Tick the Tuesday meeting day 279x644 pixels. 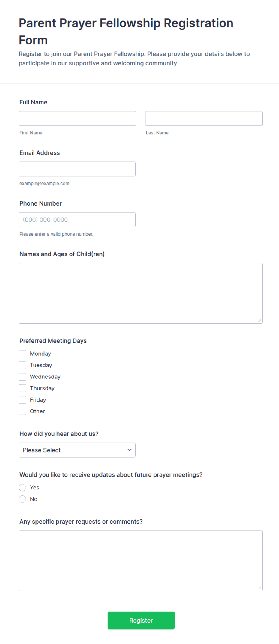click(22, 365)
